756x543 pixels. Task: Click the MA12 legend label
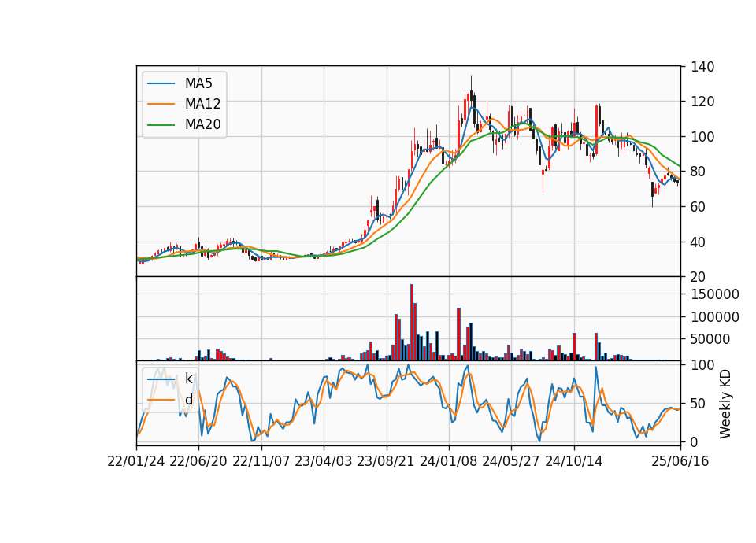click(x=202, y=104)
